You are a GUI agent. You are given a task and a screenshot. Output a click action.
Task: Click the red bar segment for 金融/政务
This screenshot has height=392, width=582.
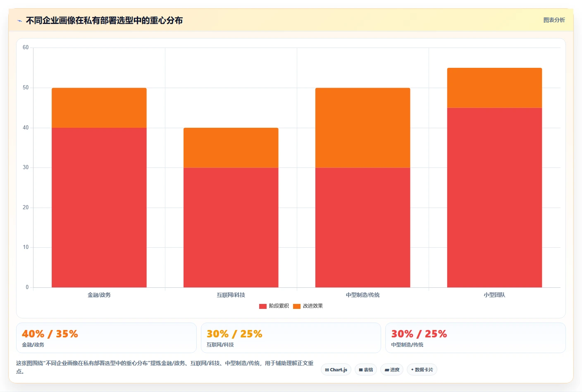click(x=99, y=208)
